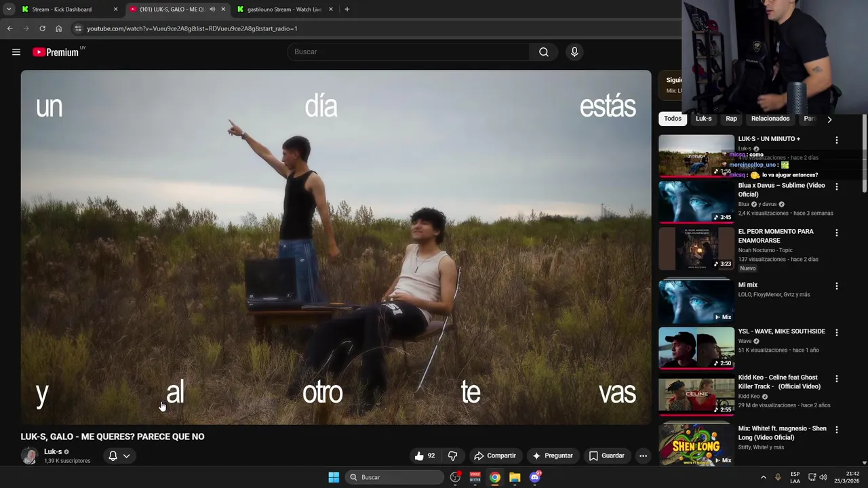Open options for LUK-S - UN MINUTO +
The height and width of the screenshot is (488, 868).
pyautogui.click(x=836, y=140)
